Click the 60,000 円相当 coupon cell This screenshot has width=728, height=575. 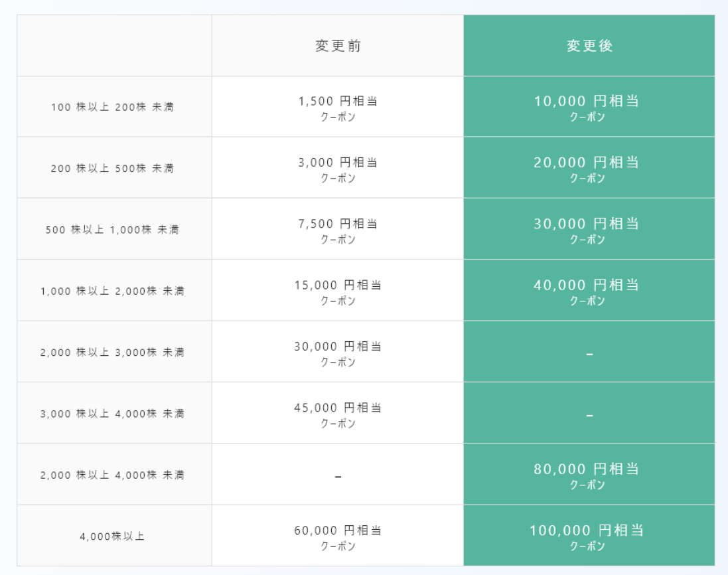coord(338,536)
